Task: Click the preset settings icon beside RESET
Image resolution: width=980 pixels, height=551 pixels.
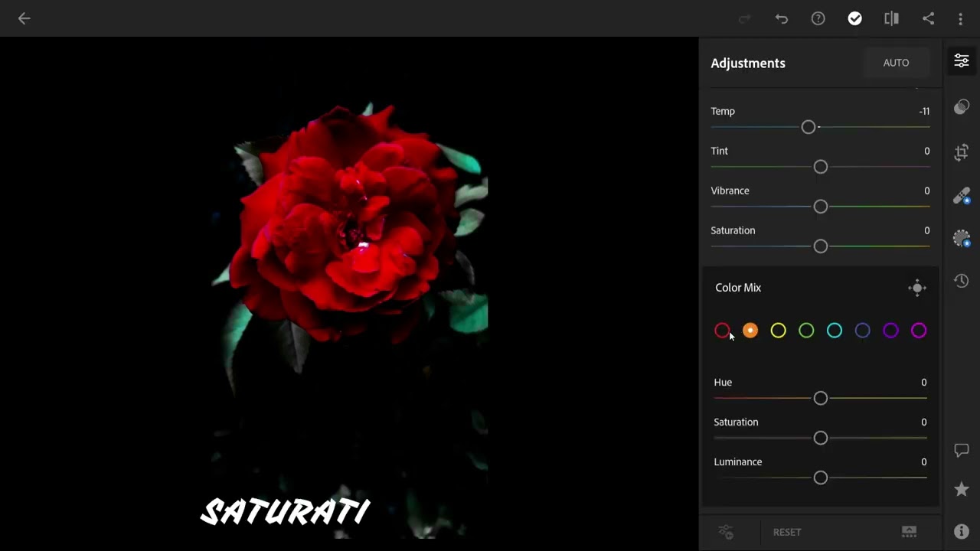Action: click(x=726, y=532)
